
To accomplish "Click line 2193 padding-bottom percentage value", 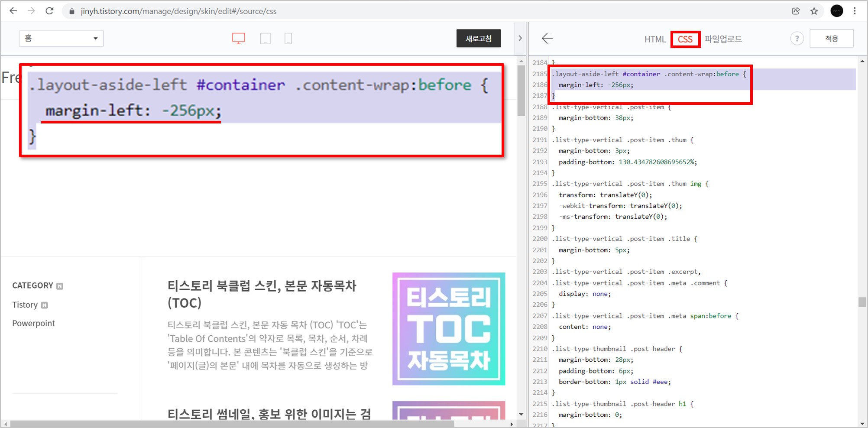I will coord(656,162).
